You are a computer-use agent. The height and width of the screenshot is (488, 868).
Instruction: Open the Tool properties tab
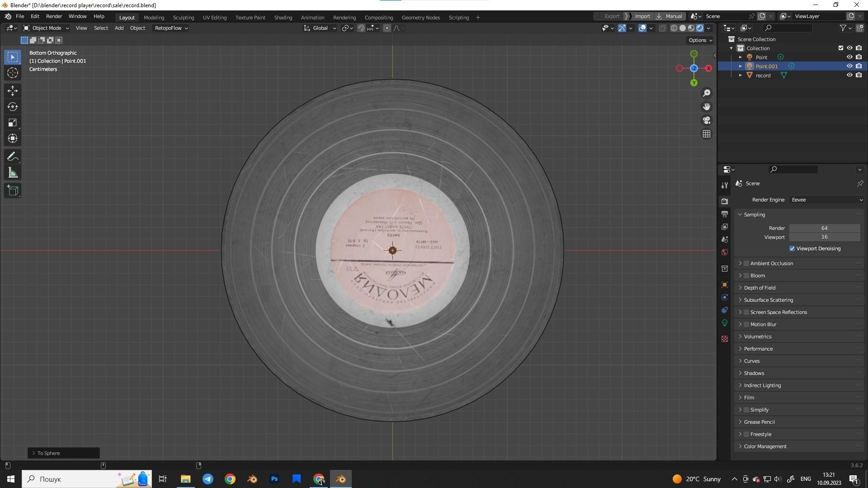point(725,185)
